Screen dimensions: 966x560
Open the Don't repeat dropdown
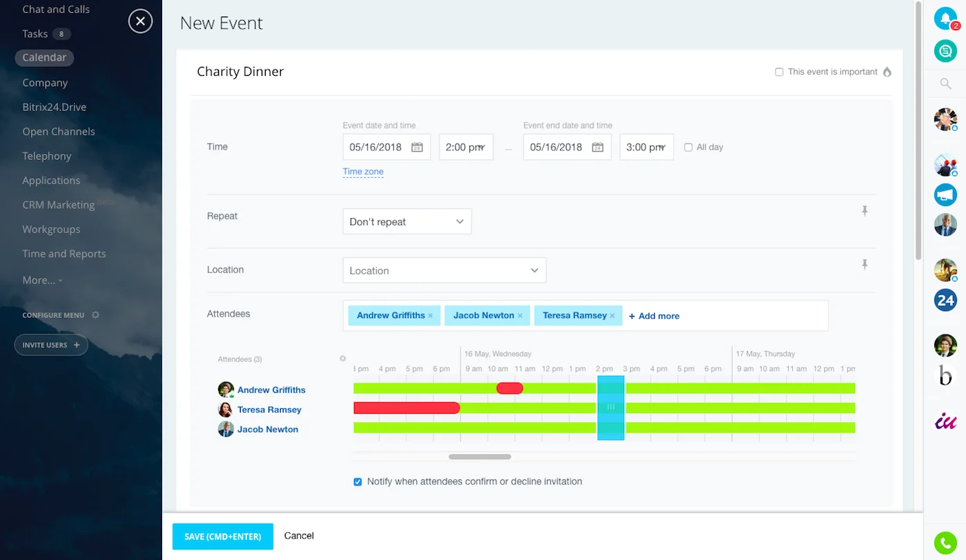[406, 221]
